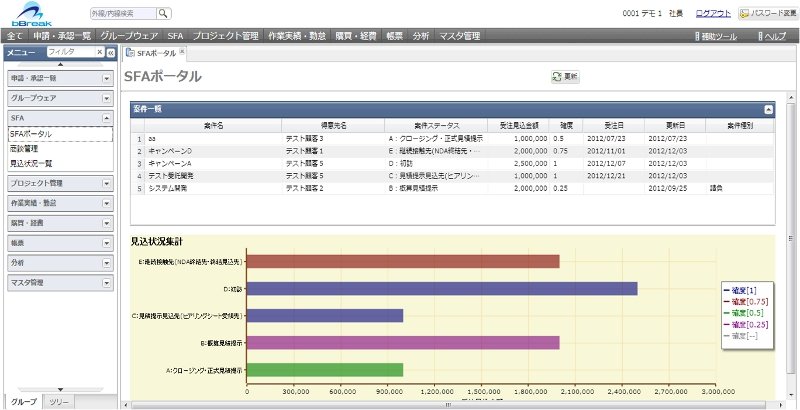Click the 更新 refresh button
This screenshot has height=410, width=800.
565,77
